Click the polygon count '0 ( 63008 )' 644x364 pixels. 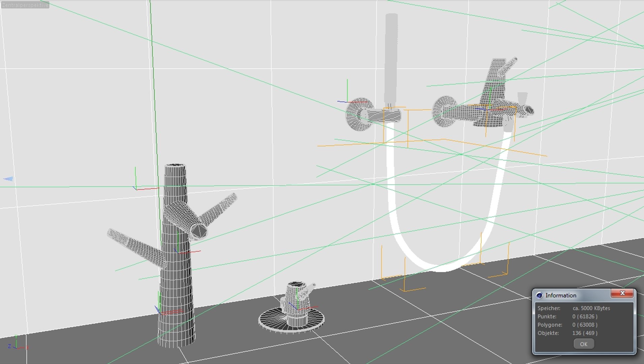[585, 325]
